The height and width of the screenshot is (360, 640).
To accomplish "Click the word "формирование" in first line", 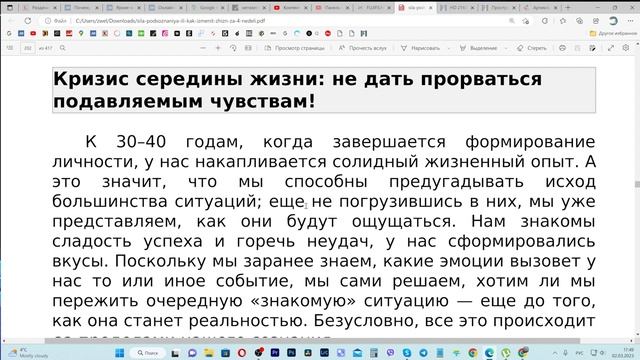I will [530, 142].
